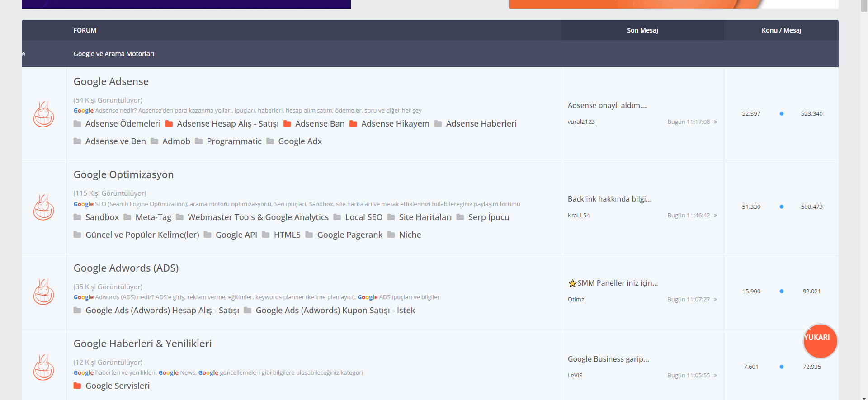This screenshot has width=868, height=400.
Task: Click the folder icon beside Serp İpucu
Action: (460, 217)
